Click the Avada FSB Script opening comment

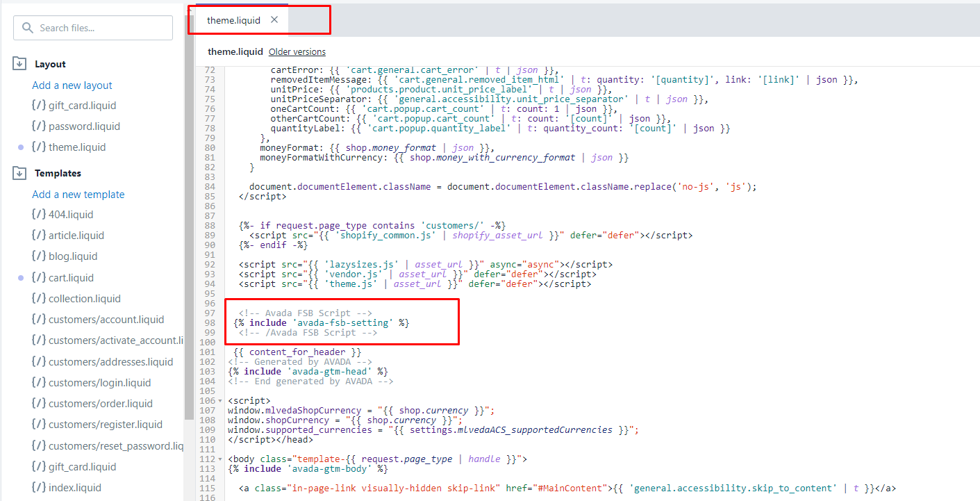coord(306,313)
